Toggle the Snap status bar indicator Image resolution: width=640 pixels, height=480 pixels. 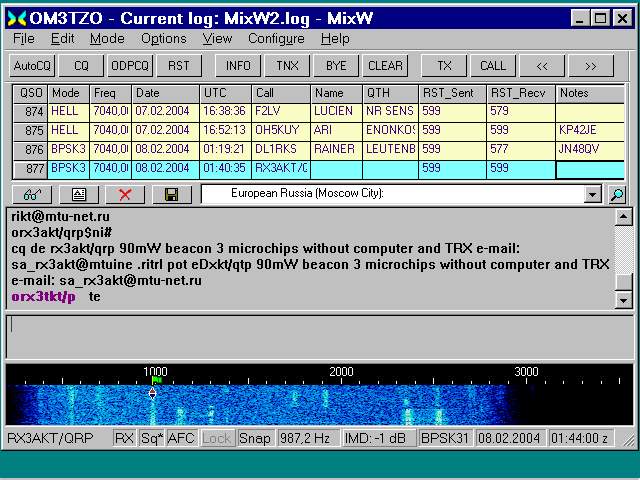[x=255, y=438]
